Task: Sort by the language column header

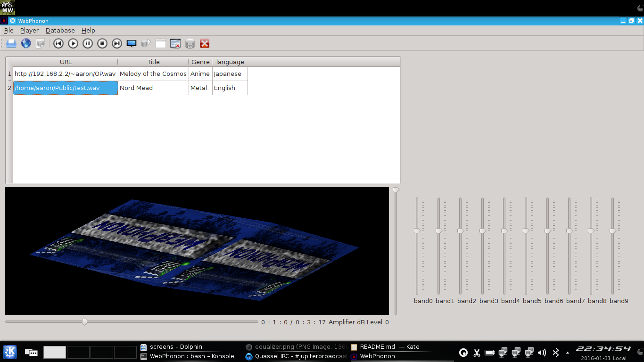Action: pos(230,62)
